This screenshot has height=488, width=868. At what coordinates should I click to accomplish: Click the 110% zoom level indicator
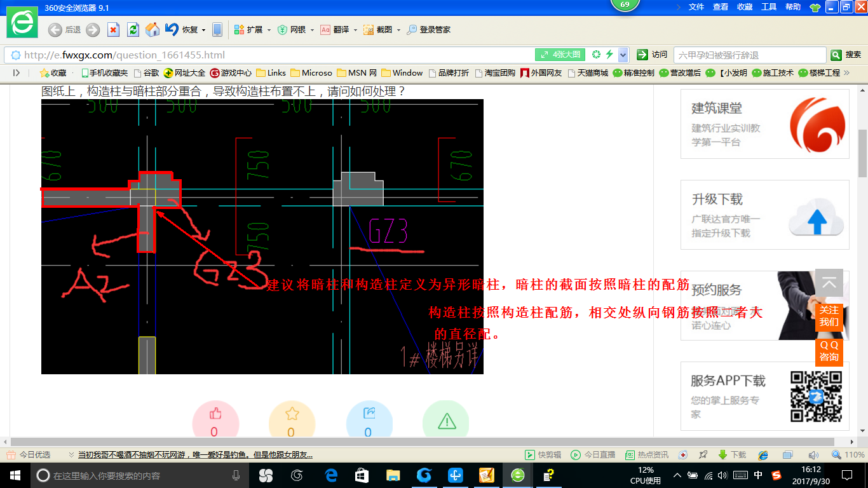point(848,455)
